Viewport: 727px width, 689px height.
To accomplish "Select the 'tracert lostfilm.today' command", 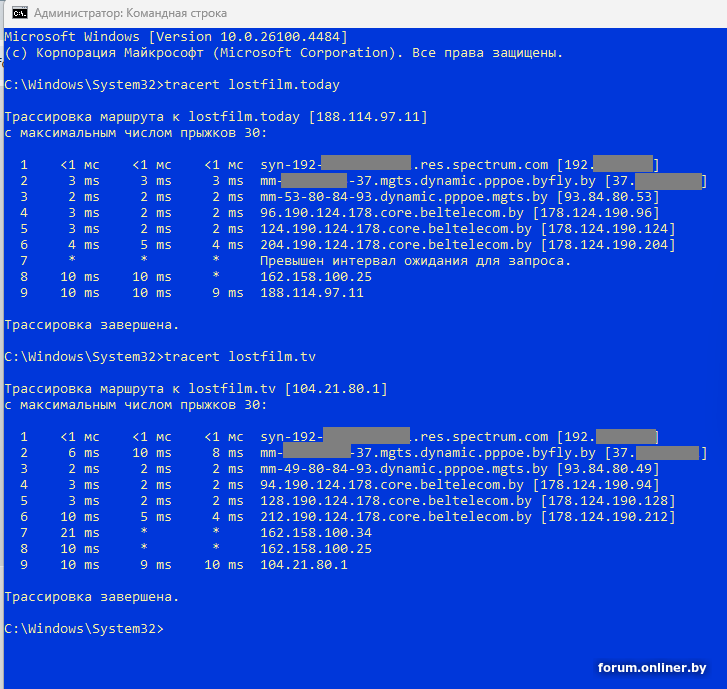I will coord(252,85).
